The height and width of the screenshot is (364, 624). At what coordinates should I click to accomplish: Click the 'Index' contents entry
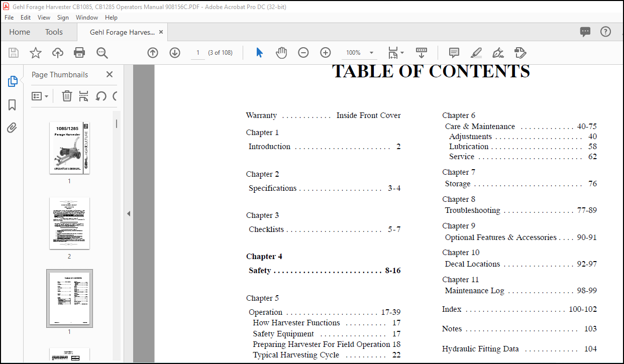pyautogui.click(x=519, y=309)
